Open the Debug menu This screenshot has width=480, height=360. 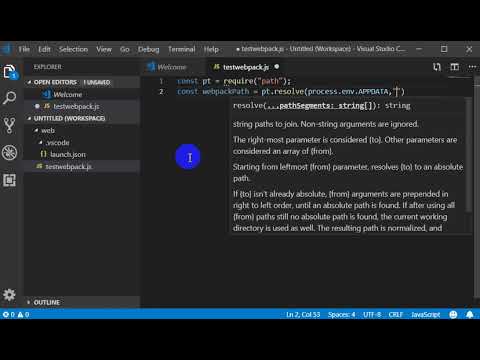[149, 49]
